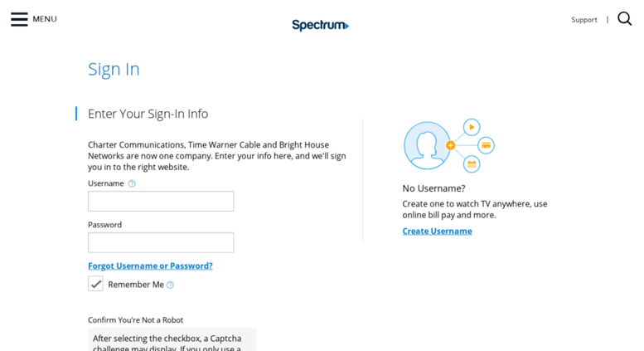This screenshot has width=644, height=351.
Task: Click the No Username? heading
Action: pyautogui.click(x=433, y=188)
